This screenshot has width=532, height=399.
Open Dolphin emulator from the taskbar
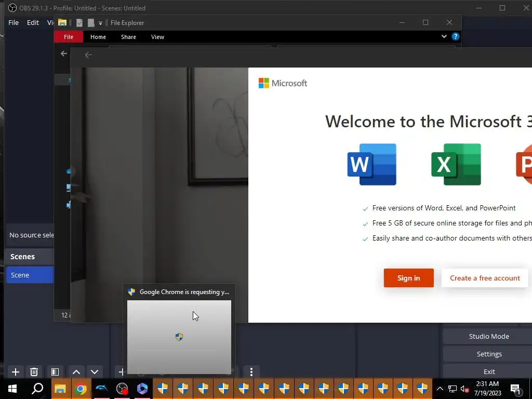tap(101, 389)
